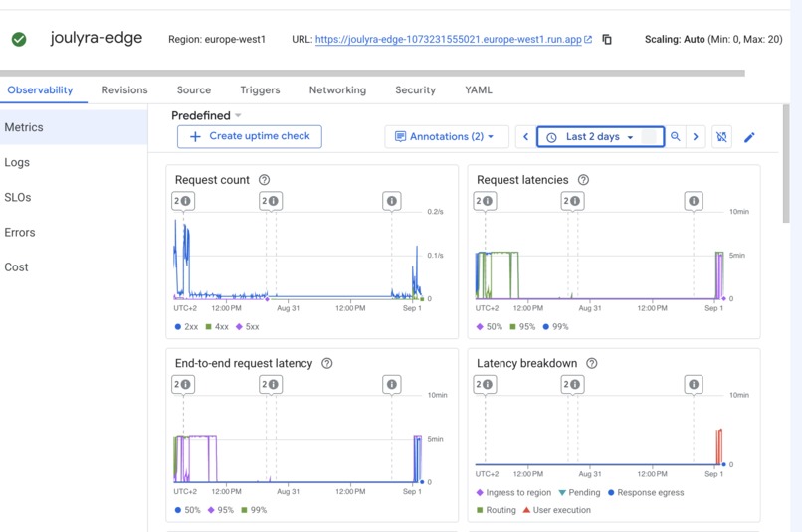This screenshot has height=532, width=802.
Task: Switch to the Observability tab
Action: click(40, 89)
